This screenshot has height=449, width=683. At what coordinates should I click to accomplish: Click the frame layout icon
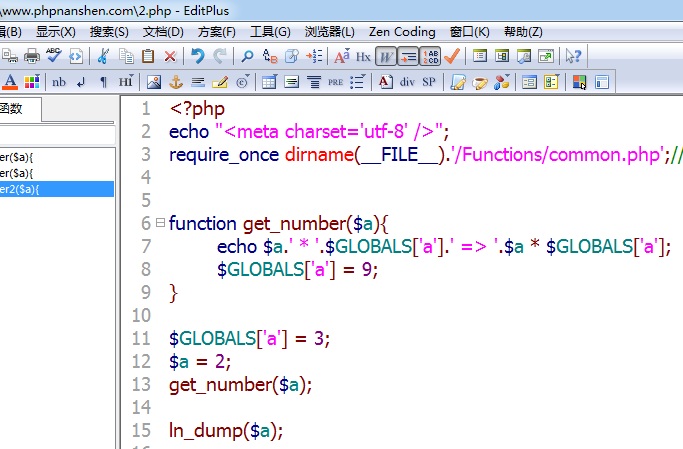(602, 82)
